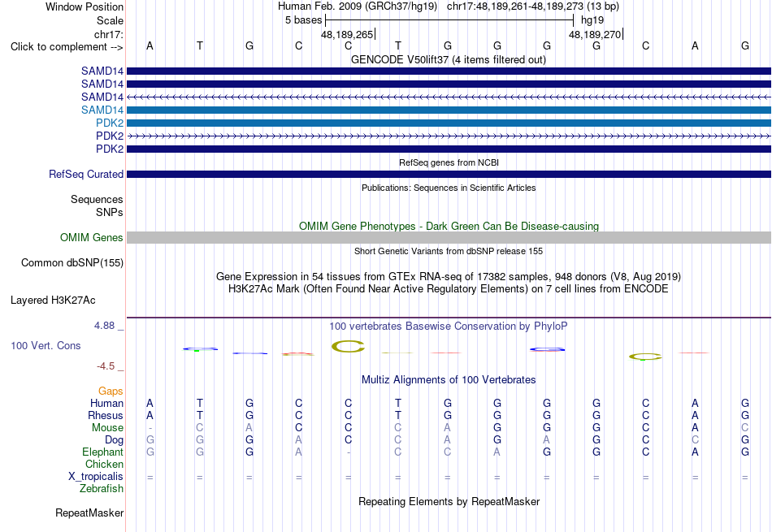Open 'Publications: Sequences in Scientific Articles' title

pyautogui.click(x=449, y=188)
